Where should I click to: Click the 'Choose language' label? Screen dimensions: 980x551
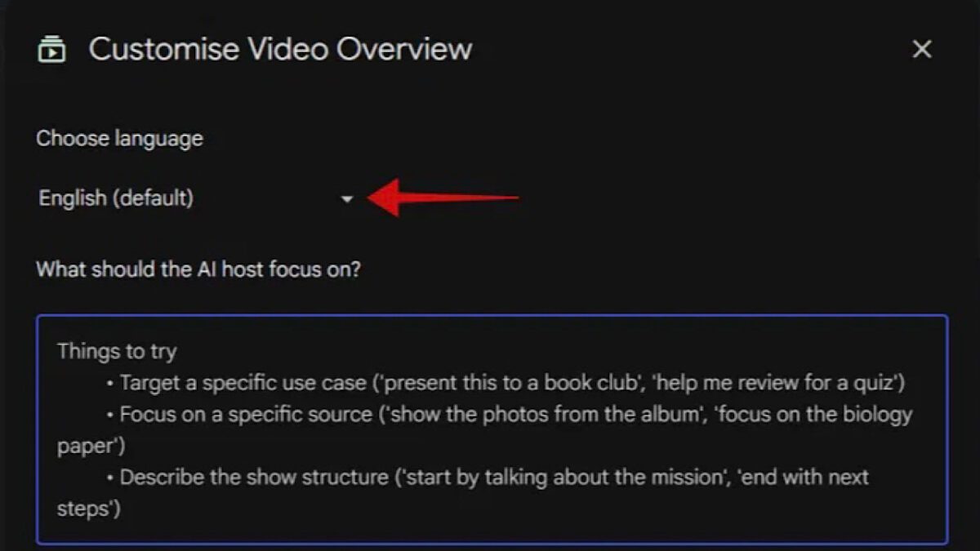tap(119, 139)
